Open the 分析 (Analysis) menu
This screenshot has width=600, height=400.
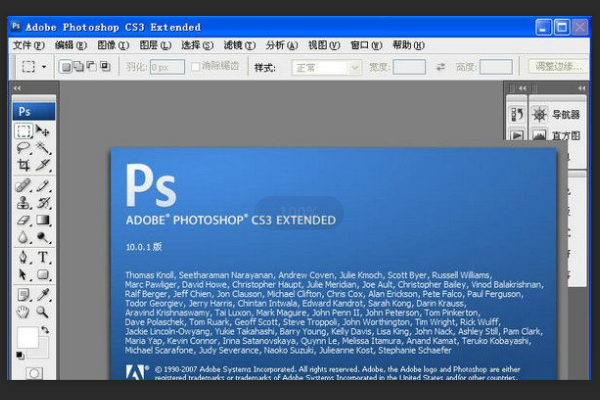(282, 45)
